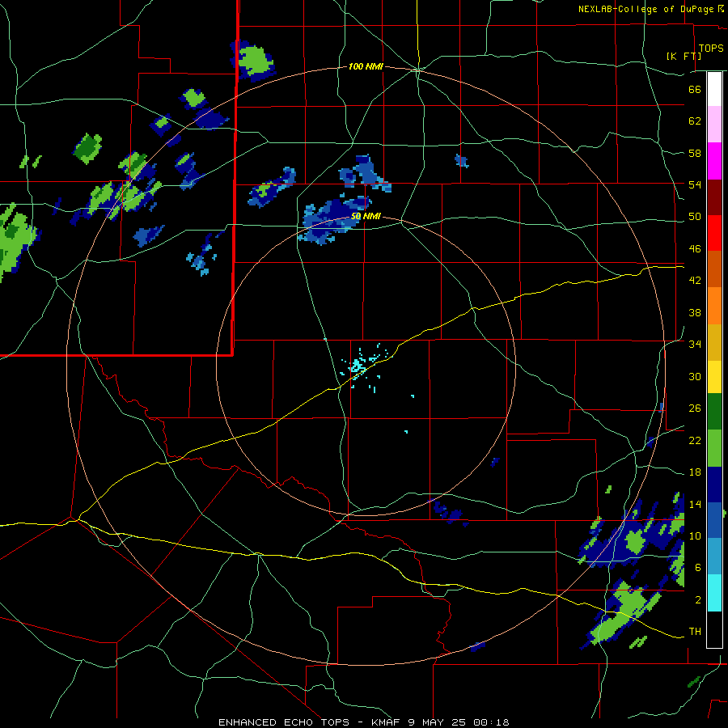
Task: Click the black TH swatch at legend bottom
Action: [714, 629]
